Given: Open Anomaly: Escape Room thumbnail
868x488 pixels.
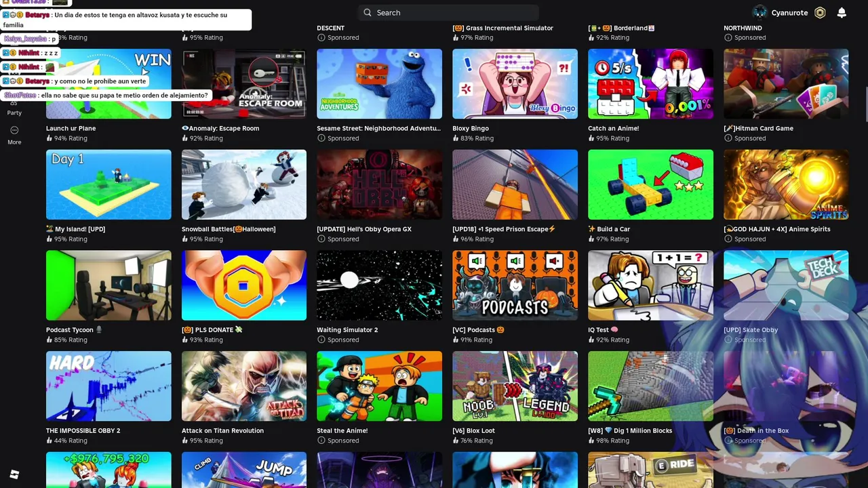Looking at the screenshot, I should point(244,83).
